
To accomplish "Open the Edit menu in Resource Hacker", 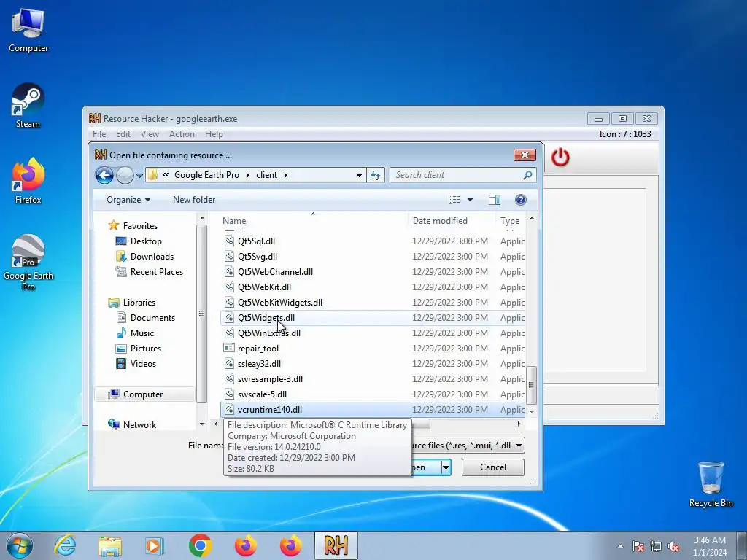I will pyautogui.click(x=123, y=134).
